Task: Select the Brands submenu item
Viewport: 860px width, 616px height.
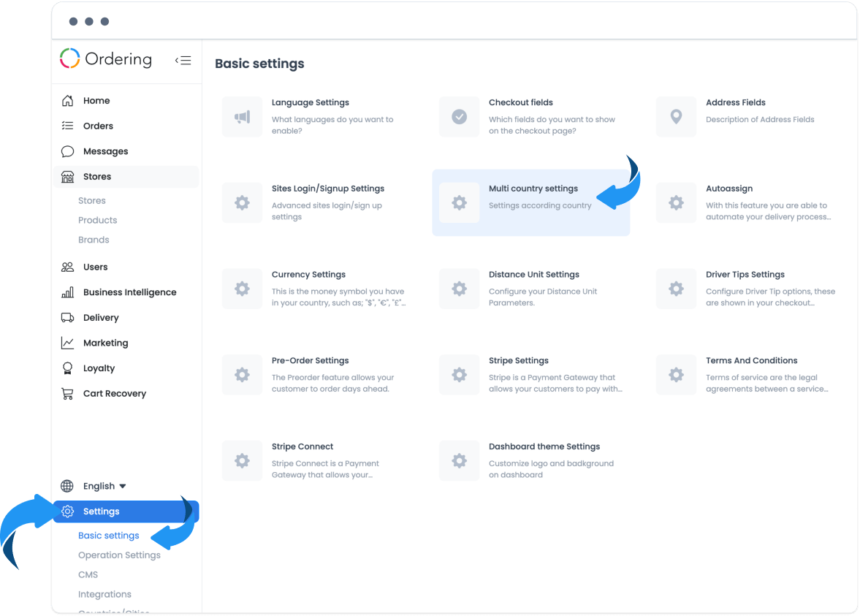Action: click(94, 240)
